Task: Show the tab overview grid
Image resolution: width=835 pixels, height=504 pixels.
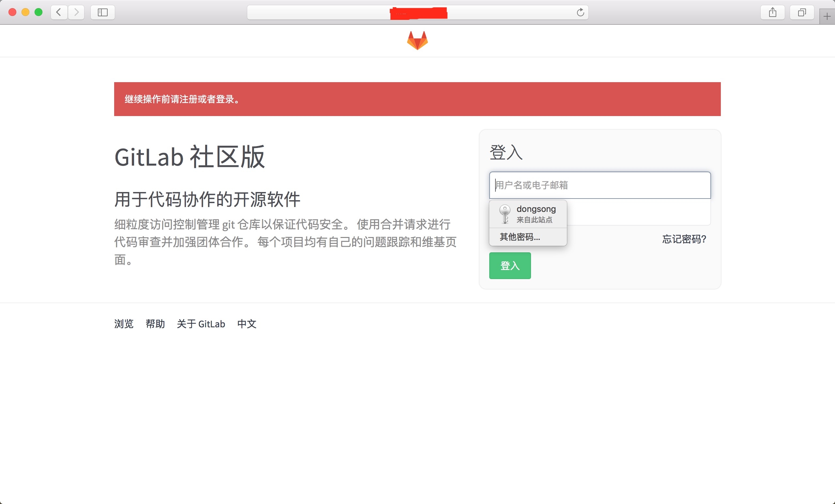Action: [802, 12]
